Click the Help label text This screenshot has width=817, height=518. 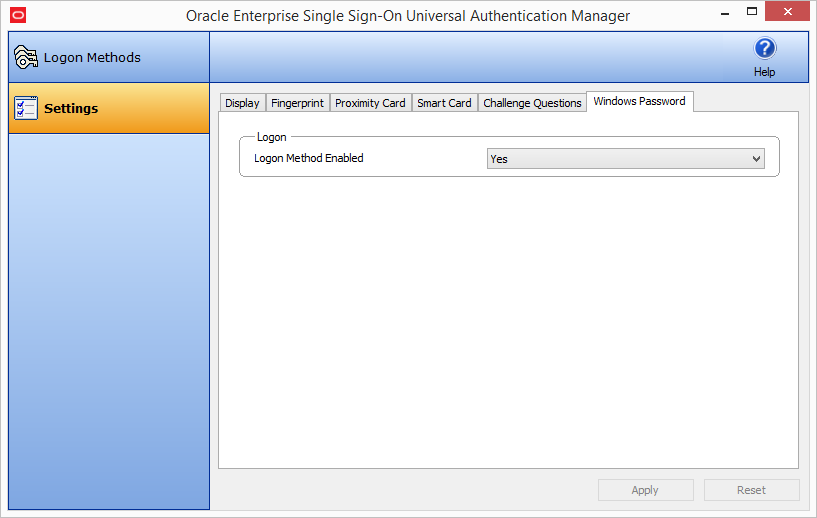[x=764, y=72]
